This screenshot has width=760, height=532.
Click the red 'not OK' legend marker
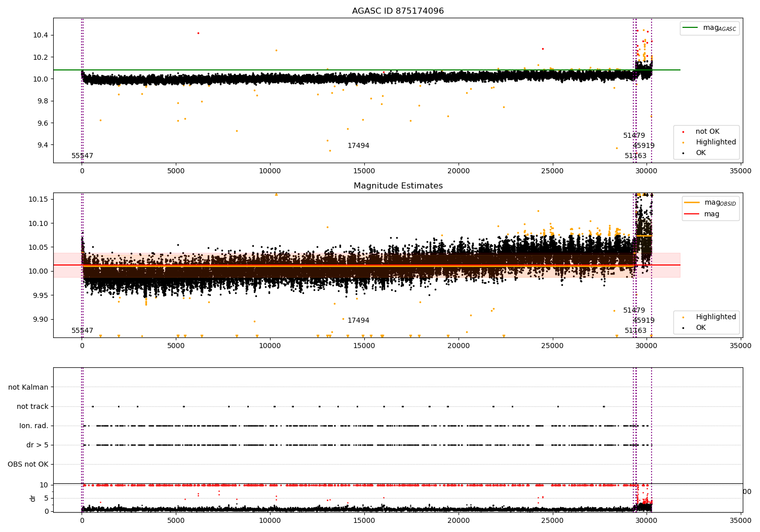(682, 132)
